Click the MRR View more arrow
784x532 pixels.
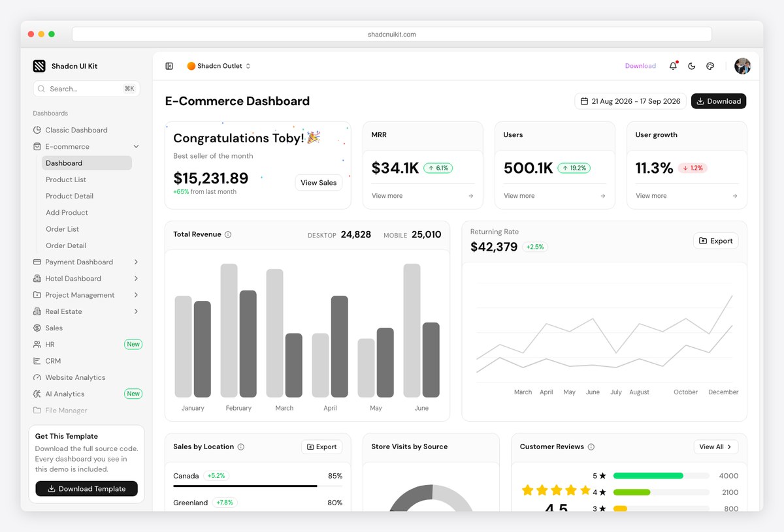pyautogui.click(x=470, y=196)
